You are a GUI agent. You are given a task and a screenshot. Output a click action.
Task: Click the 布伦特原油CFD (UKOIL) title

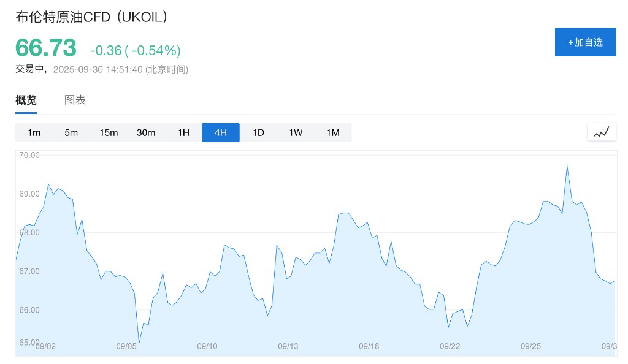(x=91, y=17)
